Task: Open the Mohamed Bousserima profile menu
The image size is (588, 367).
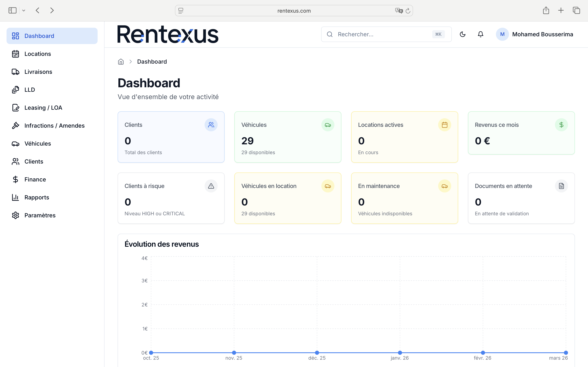Action: click(534, 34)
